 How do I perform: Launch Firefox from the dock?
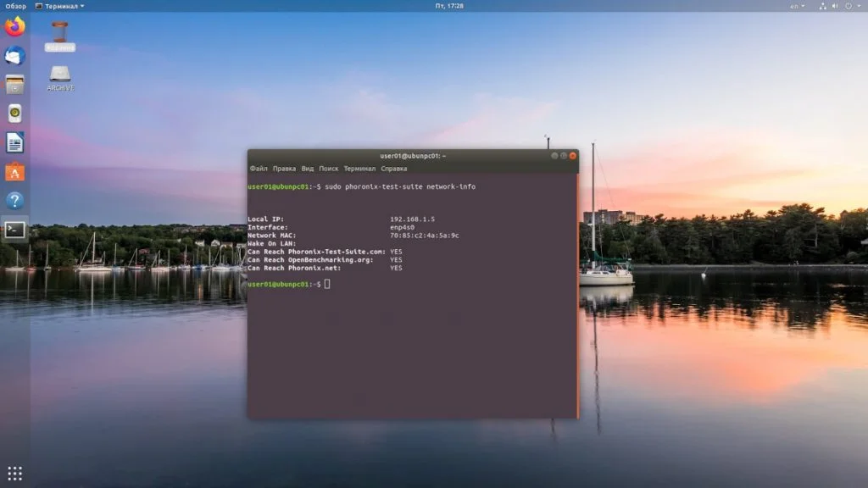pos(14,27)
